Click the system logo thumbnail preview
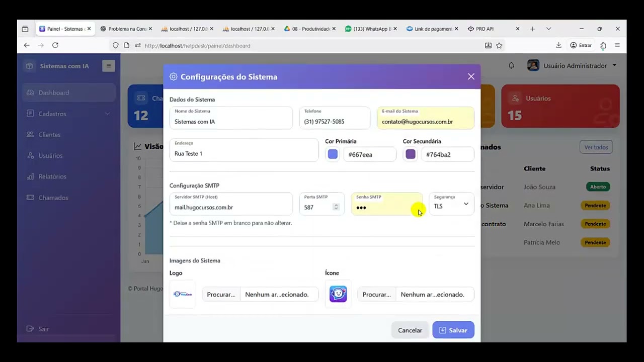This screenshot has width=644, height=362. pos(183,294)
